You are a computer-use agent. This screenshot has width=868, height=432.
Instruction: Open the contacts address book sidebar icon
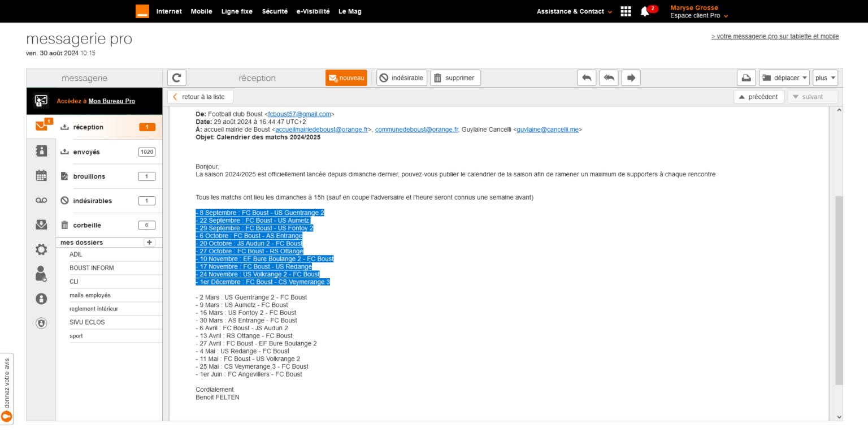41,151
